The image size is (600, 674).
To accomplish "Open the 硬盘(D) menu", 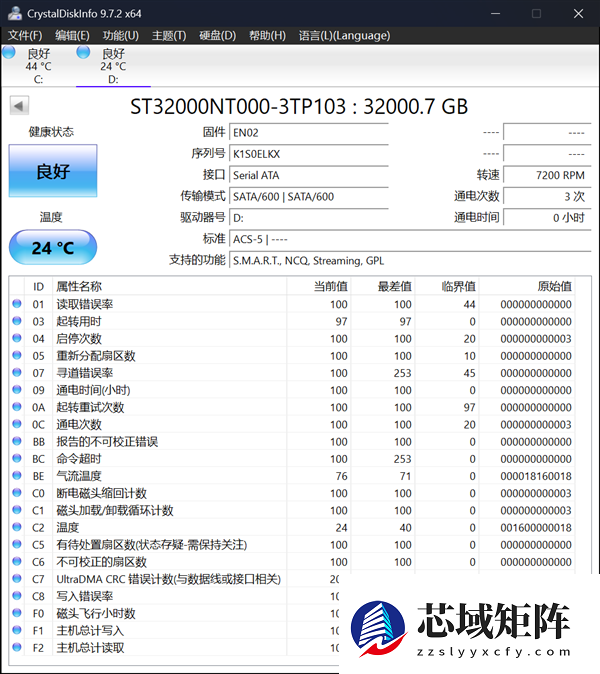I will point(217,35).
